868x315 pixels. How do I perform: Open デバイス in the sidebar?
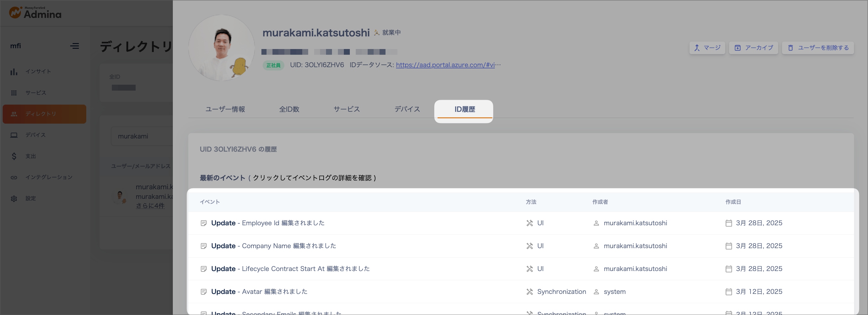44,135
